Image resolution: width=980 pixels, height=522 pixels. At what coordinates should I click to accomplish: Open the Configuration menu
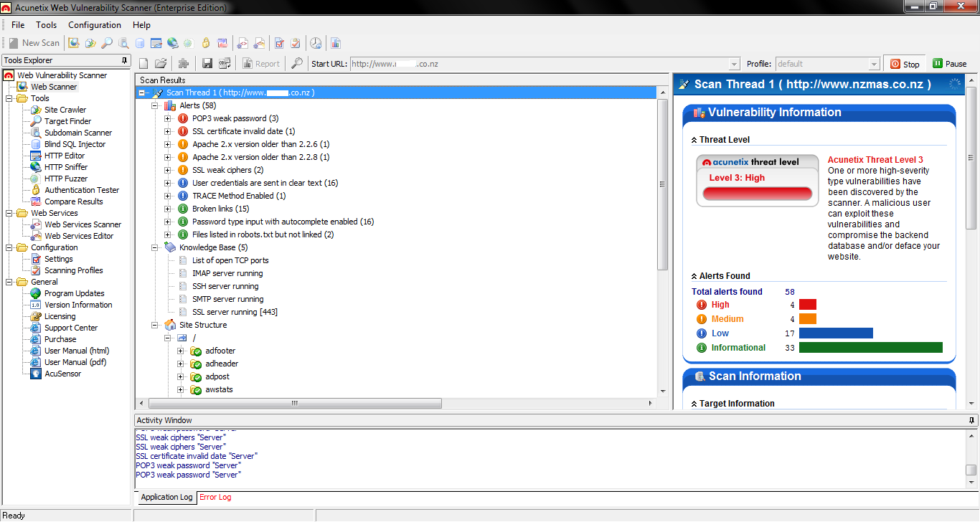coord(95,25)
